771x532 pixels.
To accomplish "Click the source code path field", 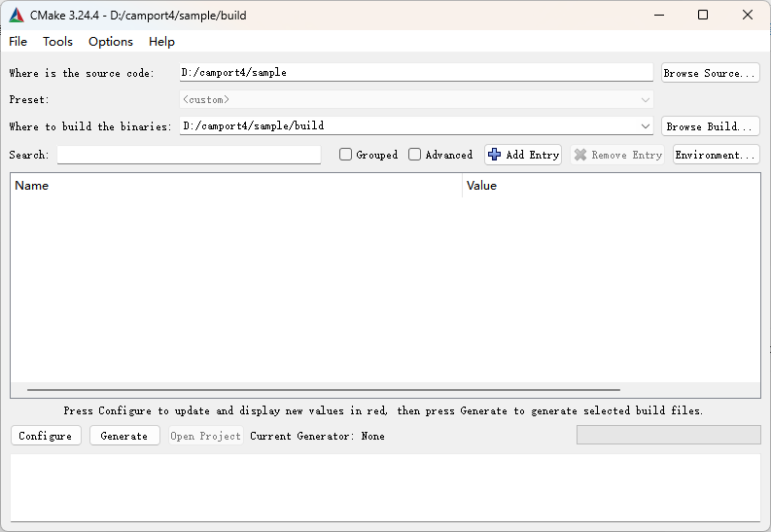I will pyautogui.click(x=416, y=72).
